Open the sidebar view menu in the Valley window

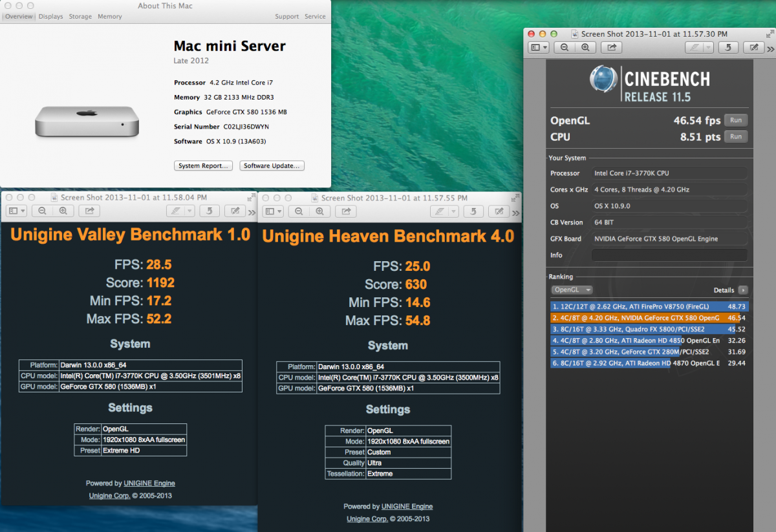[x=16, y=211]
